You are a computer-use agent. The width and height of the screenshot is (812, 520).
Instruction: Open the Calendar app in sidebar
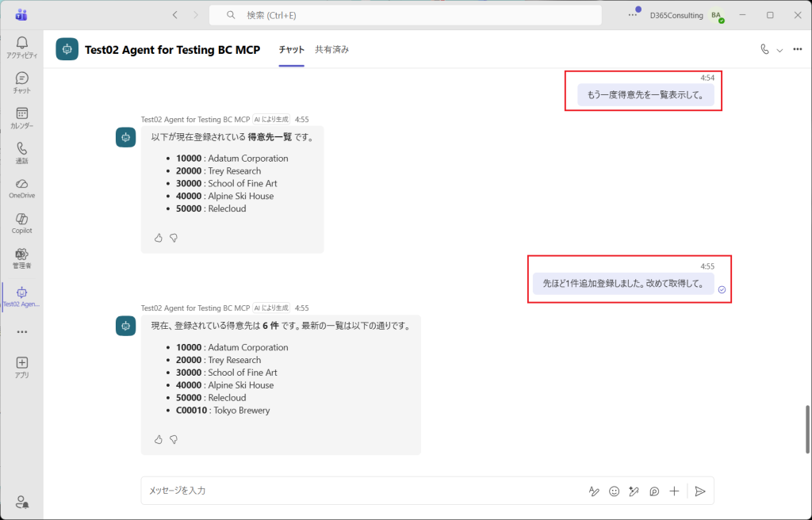(x=22, y=117)
